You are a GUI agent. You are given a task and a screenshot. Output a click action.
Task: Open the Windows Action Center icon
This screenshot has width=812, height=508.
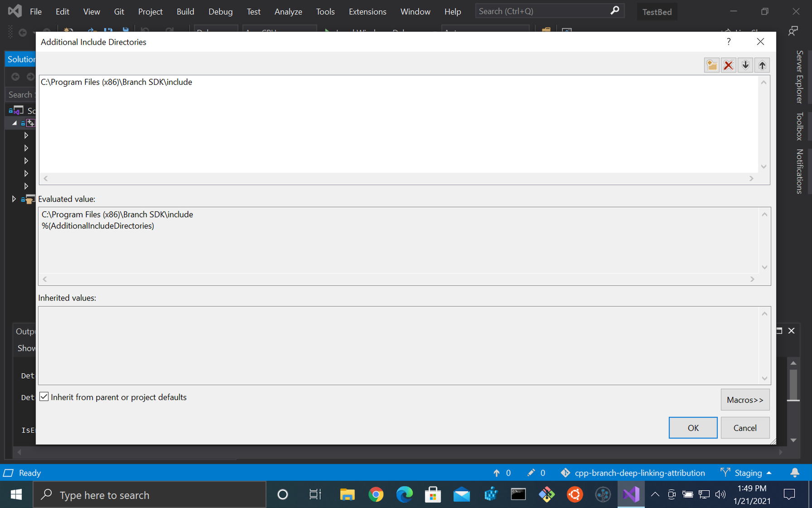[x=789, y=494]
